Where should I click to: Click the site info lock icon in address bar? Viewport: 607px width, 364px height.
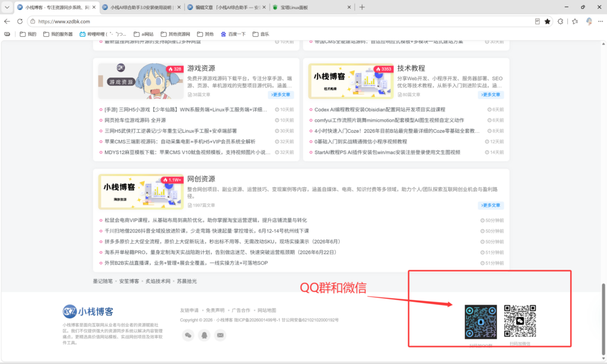pyautogui.click(x=33, y=21)
